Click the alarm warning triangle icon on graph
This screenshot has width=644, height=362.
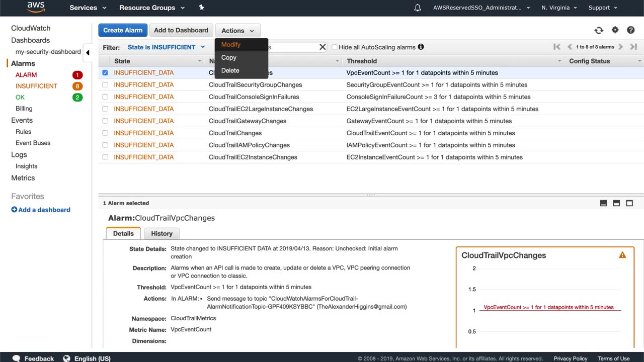(622, 255)
